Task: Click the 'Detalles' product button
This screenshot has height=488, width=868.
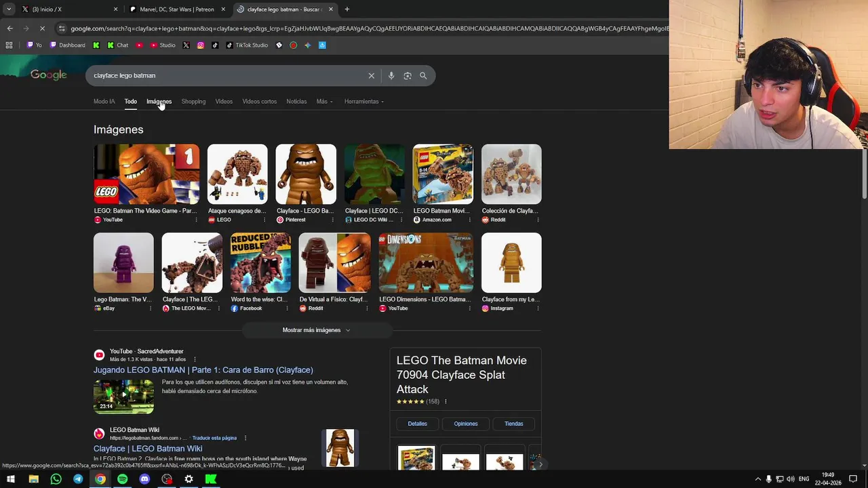Action: pyautogui.click(x=418, y=424)
